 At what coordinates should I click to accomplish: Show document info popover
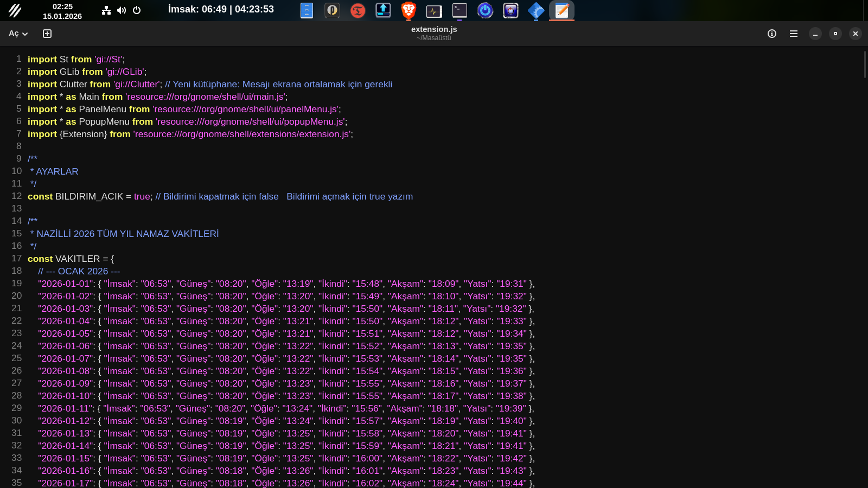[x=771, y=34]
